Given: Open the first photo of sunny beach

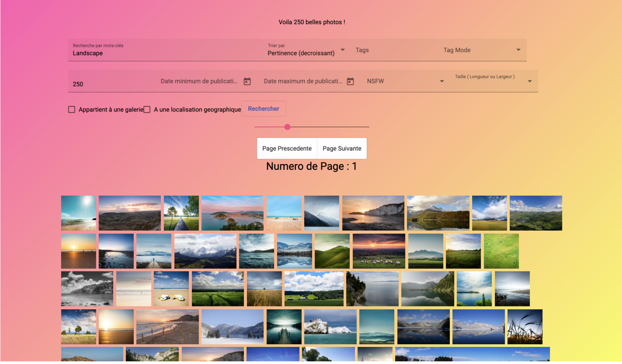Looking at the screenshot, I should tap(79, 213).
